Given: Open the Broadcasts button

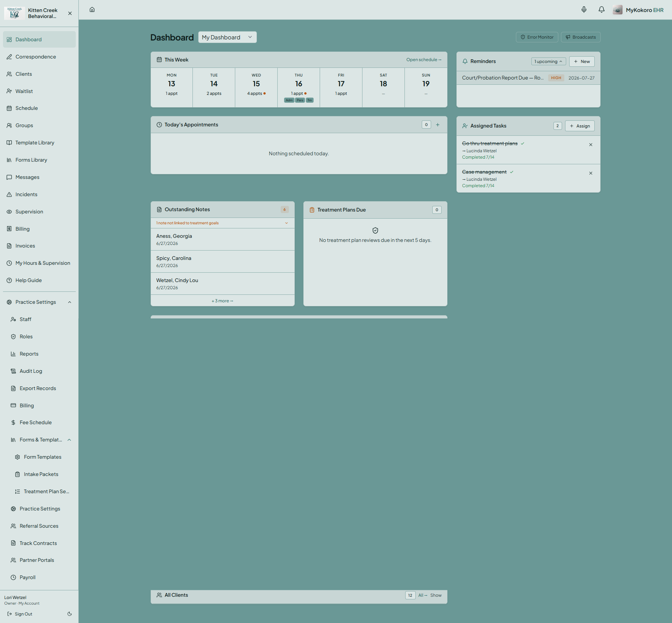Looking at the screenshot, I should [x=580, y=37].
